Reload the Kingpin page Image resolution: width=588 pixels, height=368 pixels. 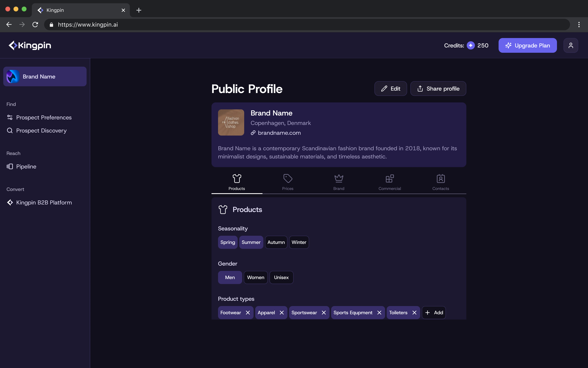point(35,25)
